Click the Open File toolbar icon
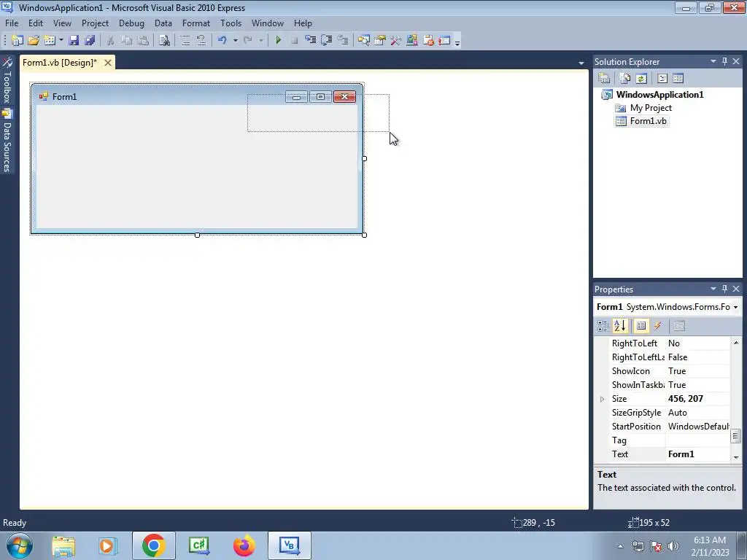This screenshot has width=747, height=560. 34,41
